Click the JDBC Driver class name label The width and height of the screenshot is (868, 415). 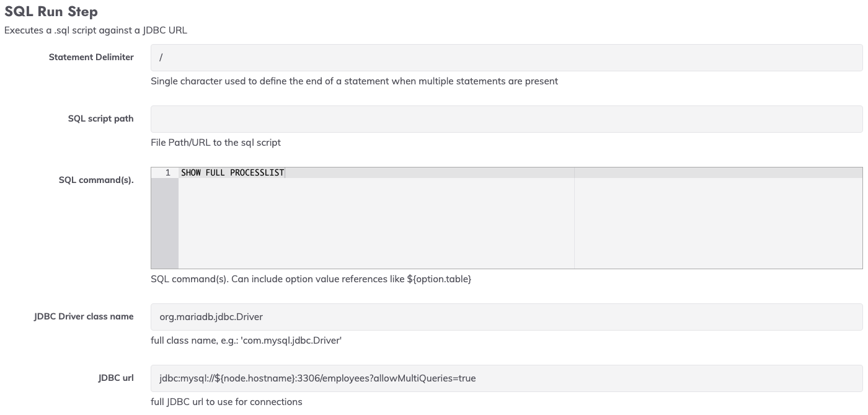click(x=84, y=316)
